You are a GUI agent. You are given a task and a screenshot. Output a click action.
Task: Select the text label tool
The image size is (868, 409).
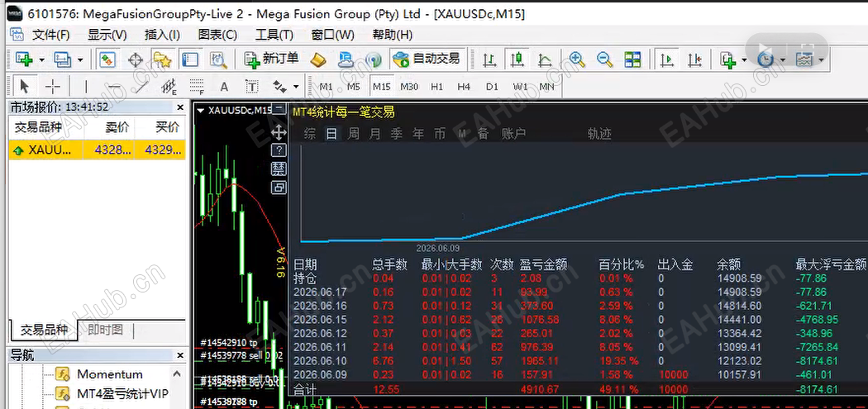(x=252, y=86)
